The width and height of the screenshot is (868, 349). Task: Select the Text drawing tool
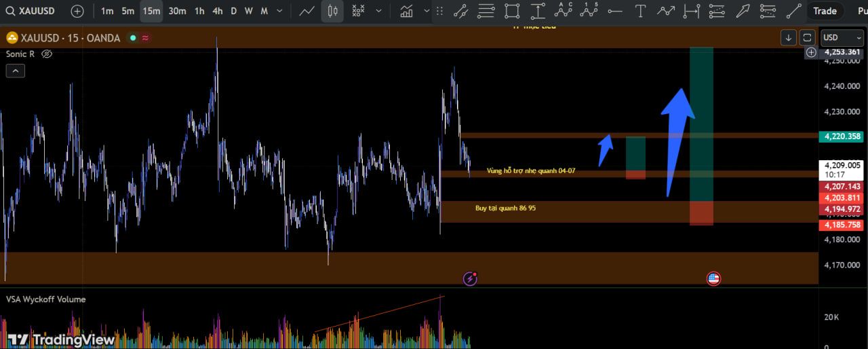[639, 11]
